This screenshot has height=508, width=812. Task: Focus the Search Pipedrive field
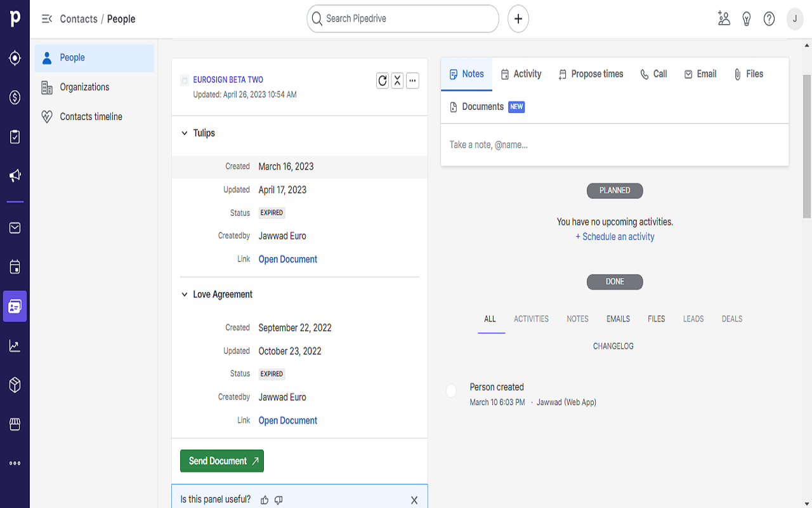coord(403,19)
